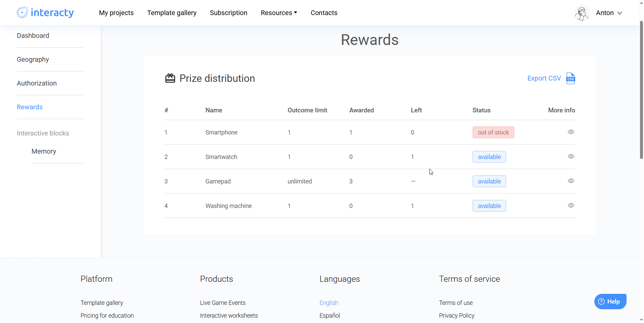Show details for Washing machine via eye icon
Image resolution: width=644 pixels, height=323 pixels.
(571, 206)
